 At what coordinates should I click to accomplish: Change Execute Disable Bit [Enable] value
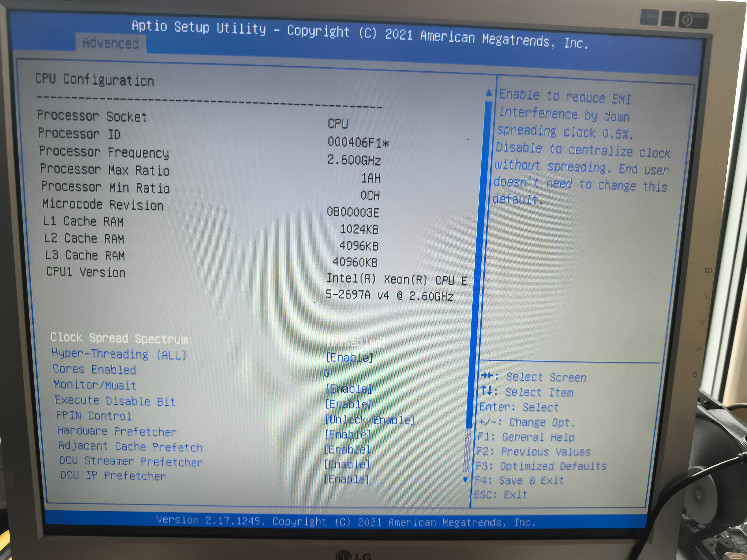(x=348, y=404)
